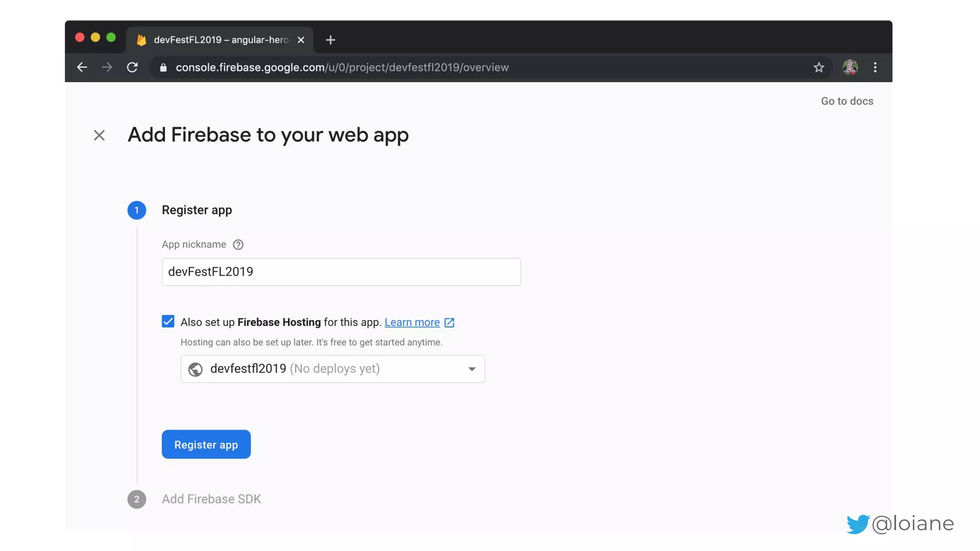Click the dropdown arrow for hosting site
This screenshot has width=980, height=551.
tap(472, 369)
